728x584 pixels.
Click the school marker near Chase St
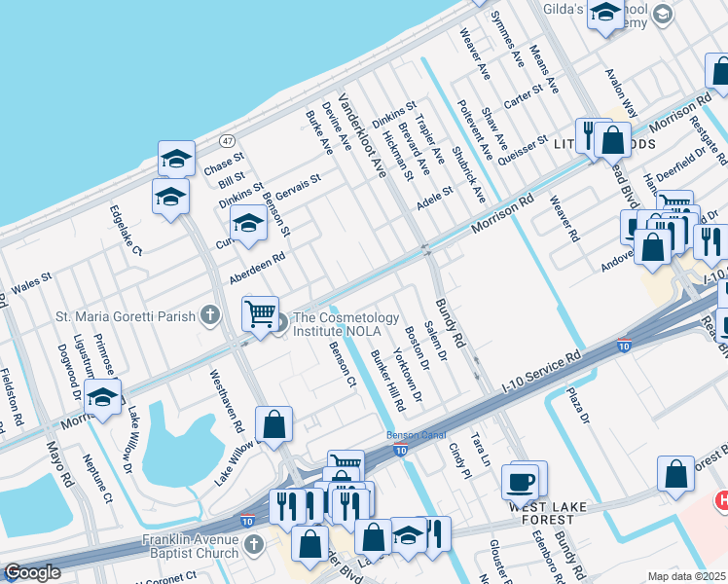(176, 160)
